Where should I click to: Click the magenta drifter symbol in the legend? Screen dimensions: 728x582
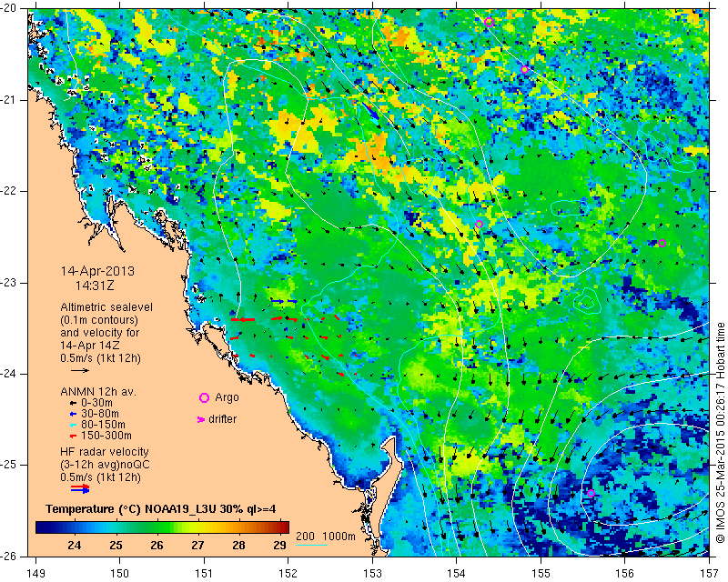(201, 419)
